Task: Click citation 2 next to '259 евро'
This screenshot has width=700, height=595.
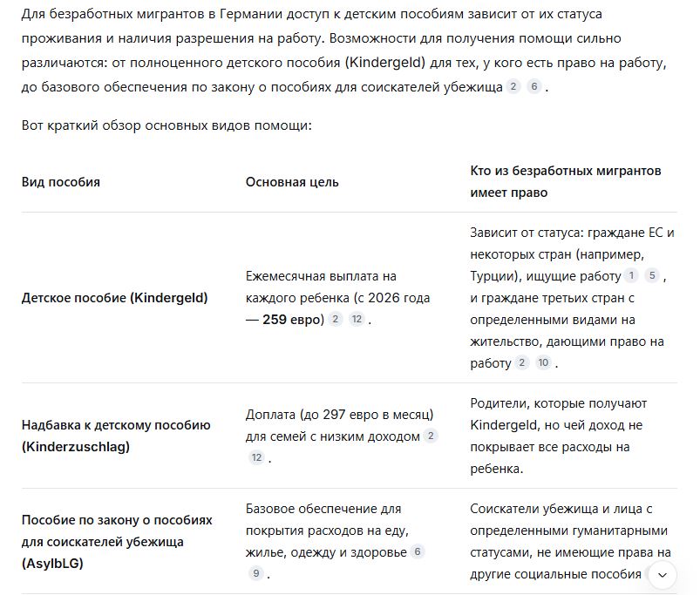Action: pos(336,319)
